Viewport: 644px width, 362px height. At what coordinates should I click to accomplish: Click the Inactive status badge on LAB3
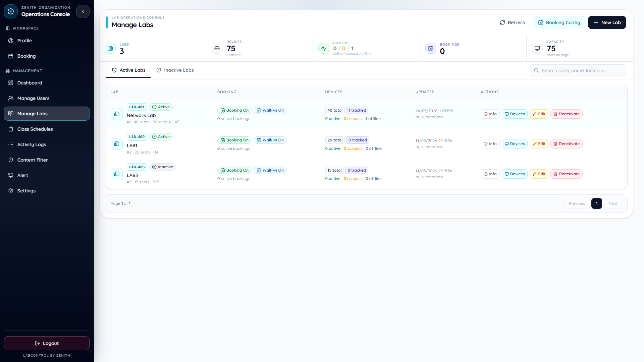162,167
